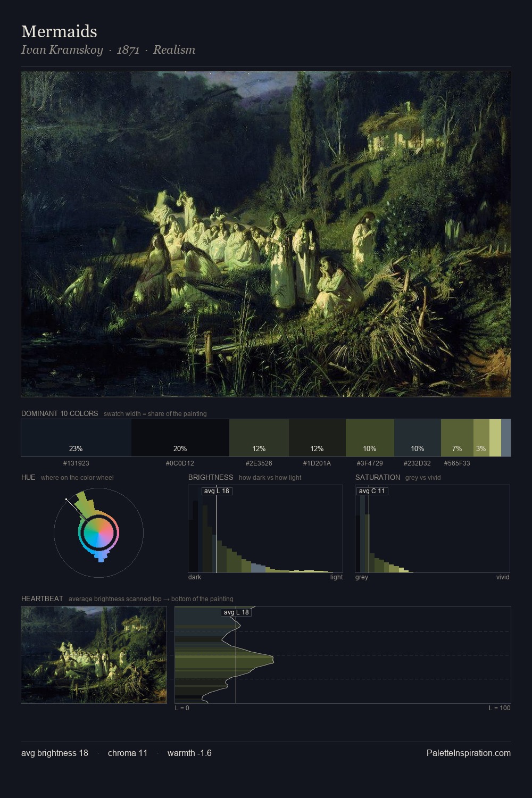Click the grey axis label
This screenshot has height=798, width=532.
(x=362, y=577)
